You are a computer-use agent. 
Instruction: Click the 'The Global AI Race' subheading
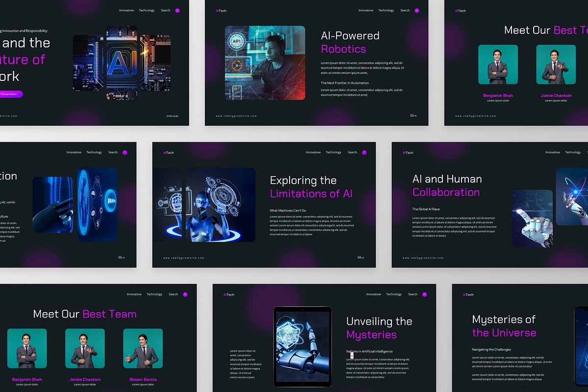426,209
